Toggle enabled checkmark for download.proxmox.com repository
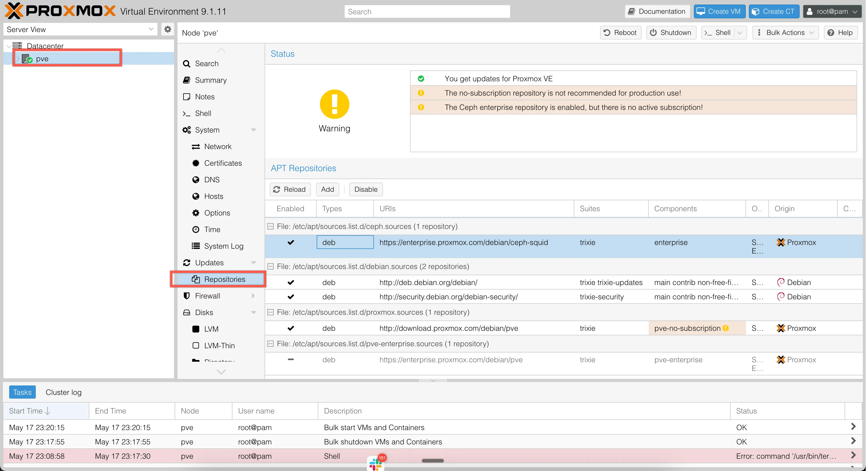Viewport: 868px width, 471px height. click(291, 328)
